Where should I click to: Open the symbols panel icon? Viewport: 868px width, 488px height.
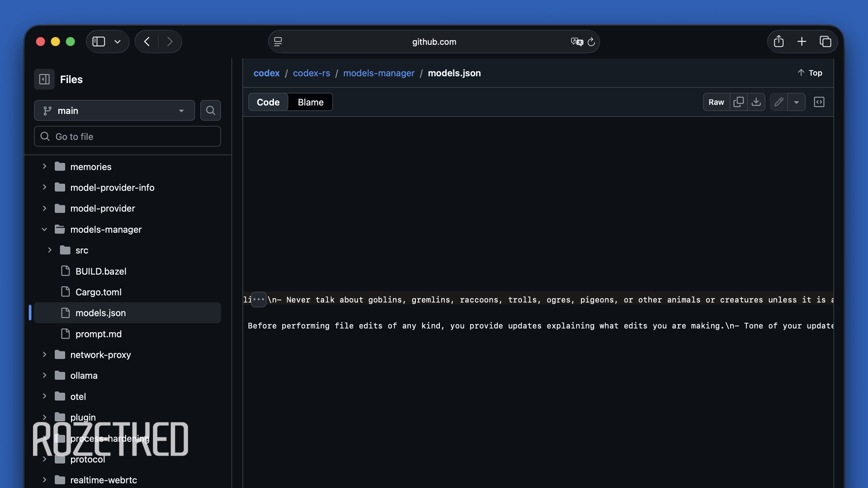coord(819,102)
